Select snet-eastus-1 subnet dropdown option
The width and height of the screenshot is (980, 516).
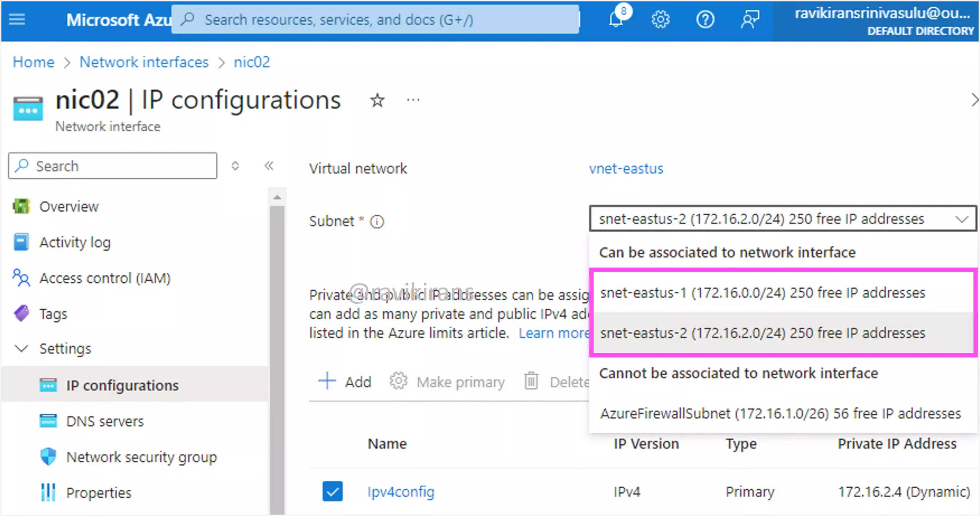point(762,292)
